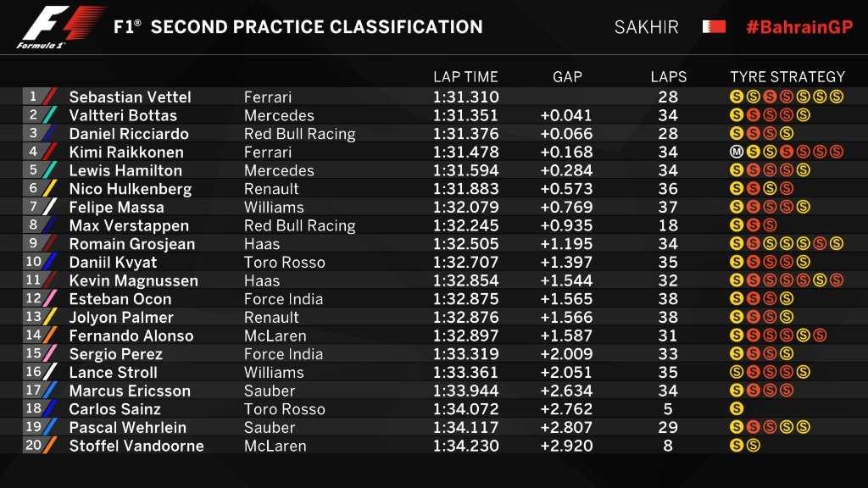Screen dimensions: 868x488
Task: Click the #BahrainGP hashtag
Action: point(798,27)
